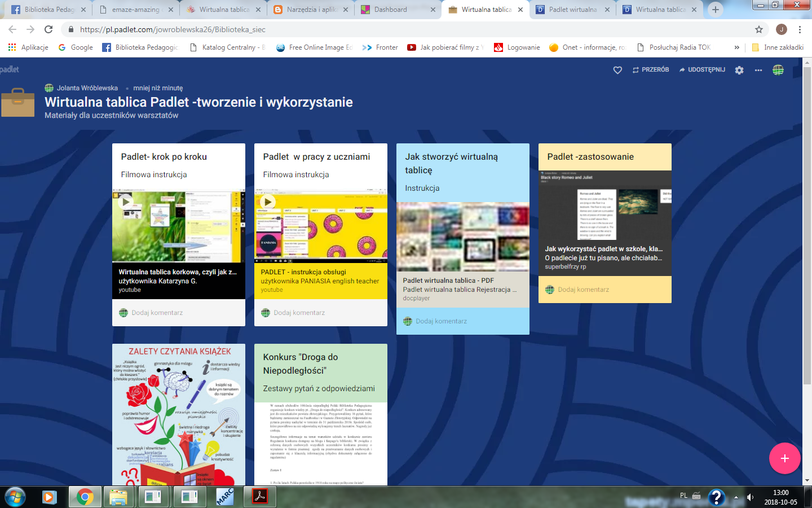Switch to Biblioteka Pedag browser tab
This screenshot has width=812, height=508.
point(50,10)
